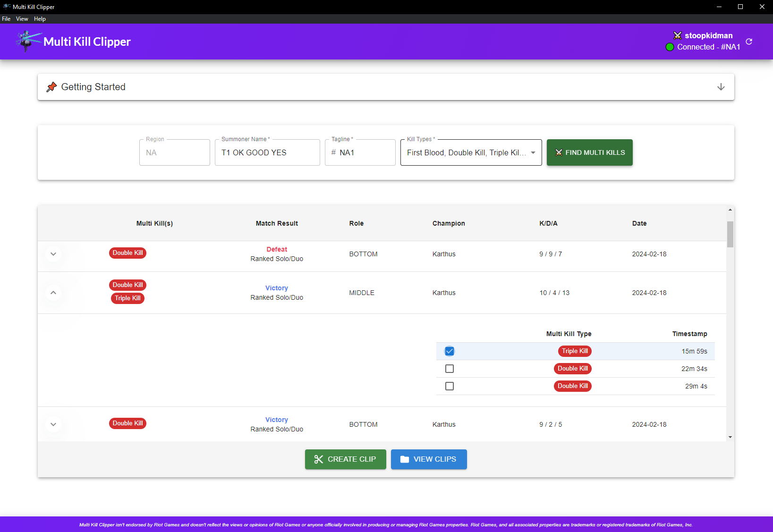Click the folder icon on View Clips
Viewport: 773px width, 532px height.
[405, 459]
